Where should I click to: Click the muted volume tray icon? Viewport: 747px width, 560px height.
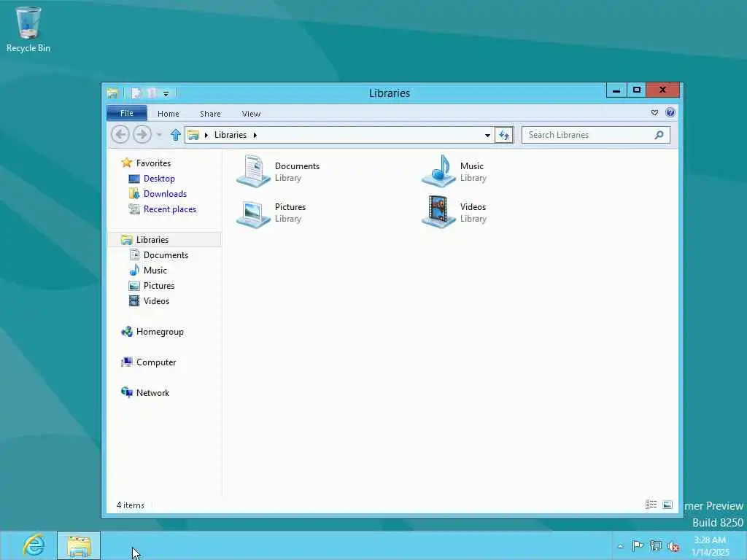pyautogui.click(x=673, y=546)
